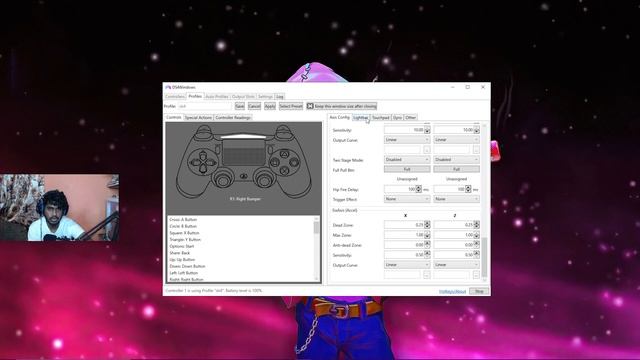This screenshot has width=640, height=360.
Task: Open right Two Stage Mode dropdown
Action: click(456, 160)
